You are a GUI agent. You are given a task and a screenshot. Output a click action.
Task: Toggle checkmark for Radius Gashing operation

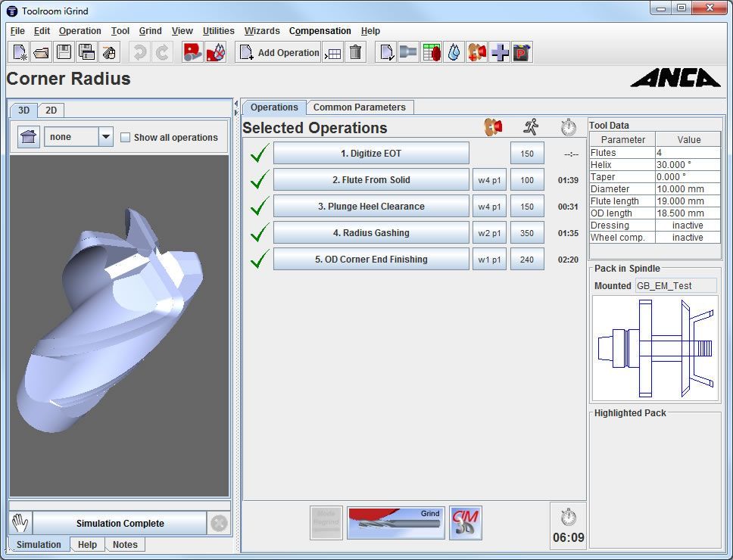pyautogui.click(x=260, y=232)
